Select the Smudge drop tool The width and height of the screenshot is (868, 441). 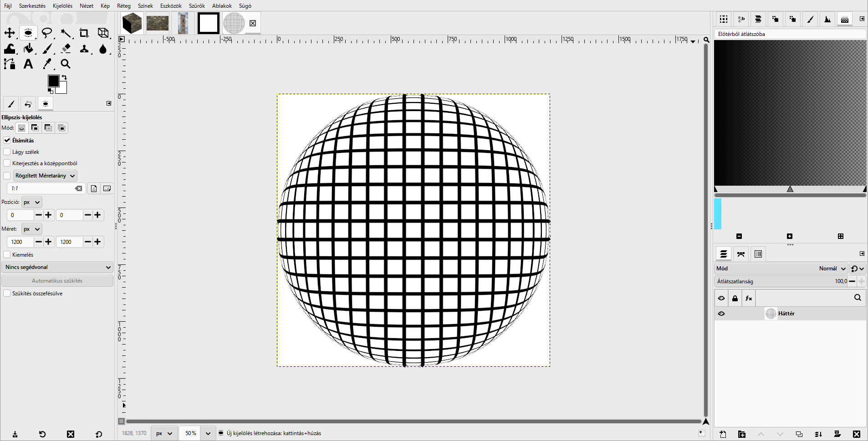(103, 49)
